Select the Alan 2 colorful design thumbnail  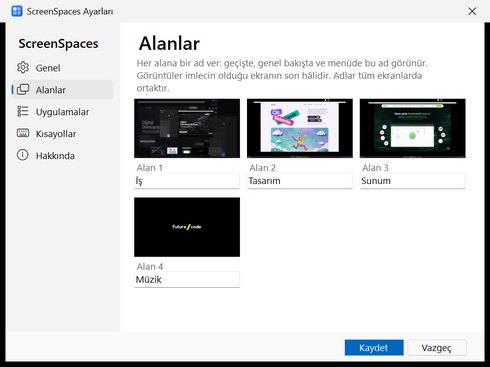(x=300, y=128)
